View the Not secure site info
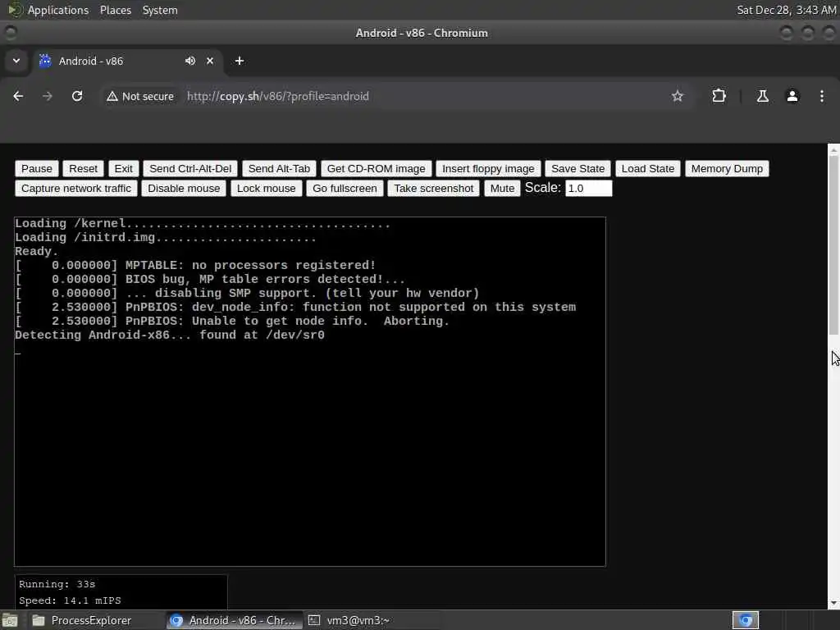Screen dimensions: 840x630 point(140,97)
